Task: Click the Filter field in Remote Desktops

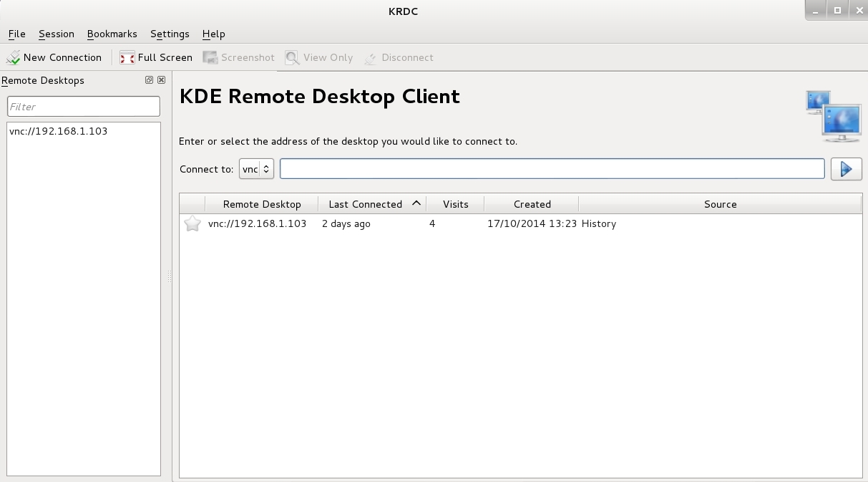Action: click(84, 106)
